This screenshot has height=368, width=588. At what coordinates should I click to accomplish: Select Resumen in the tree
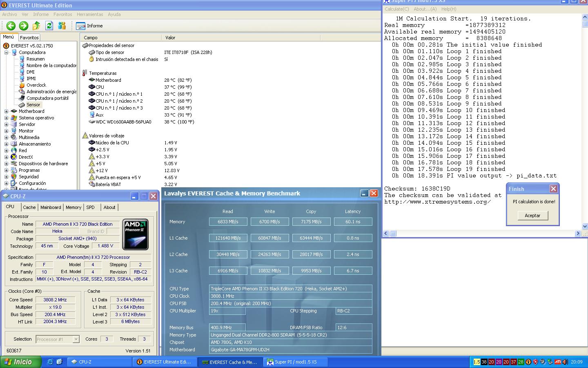[x=36, y=59]
